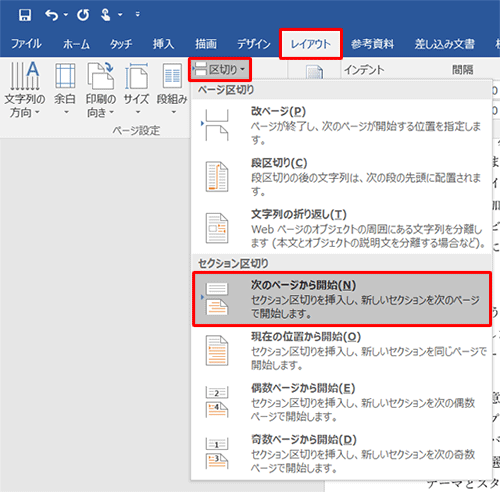Click the 余白 margins icon
This screenshot has width=500, height=492.
click(65, 76)
